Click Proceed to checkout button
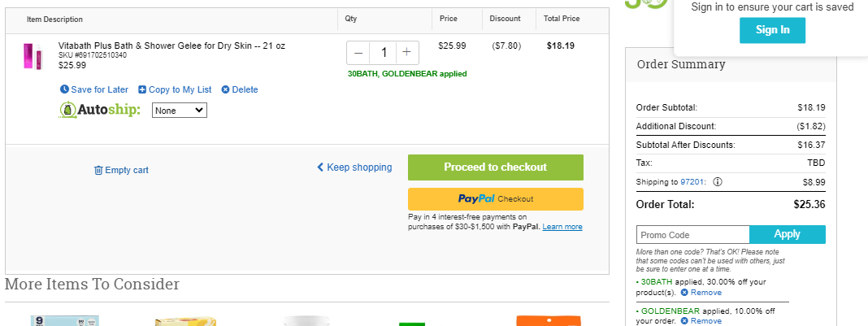The image size is (868, 326). (496, 167)
